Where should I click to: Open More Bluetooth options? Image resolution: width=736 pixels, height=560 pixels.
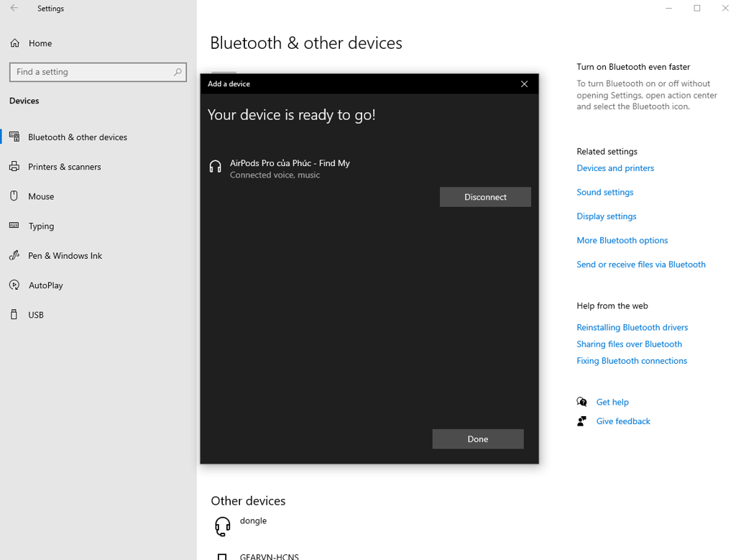coord(622,240)
